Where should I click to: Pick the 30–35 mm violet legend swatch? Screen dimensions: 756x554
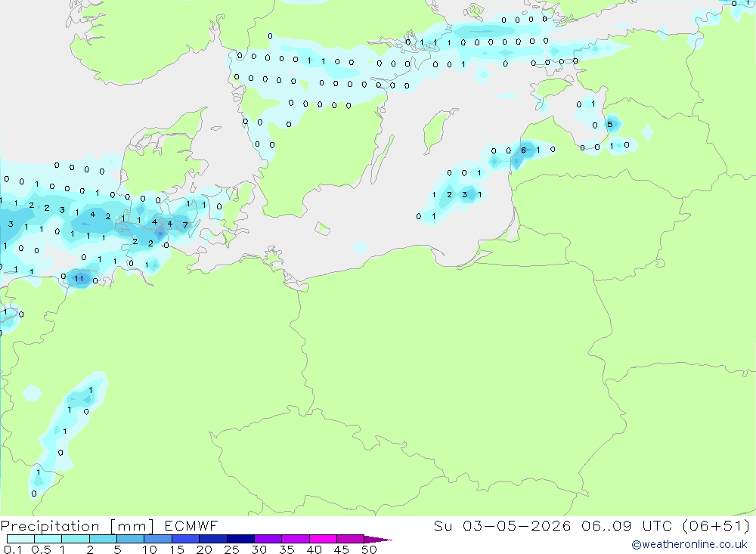coord(268,539)
